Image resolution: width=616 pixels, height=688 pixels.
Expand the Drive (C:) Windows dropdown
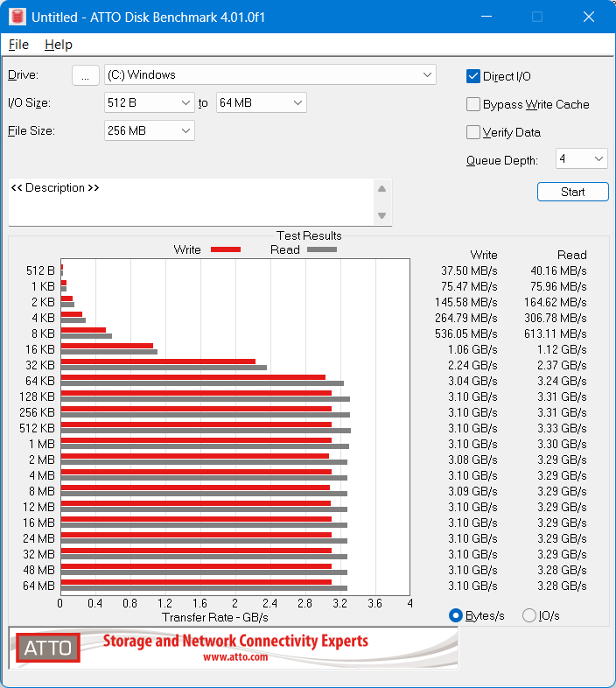pos(269,74)
